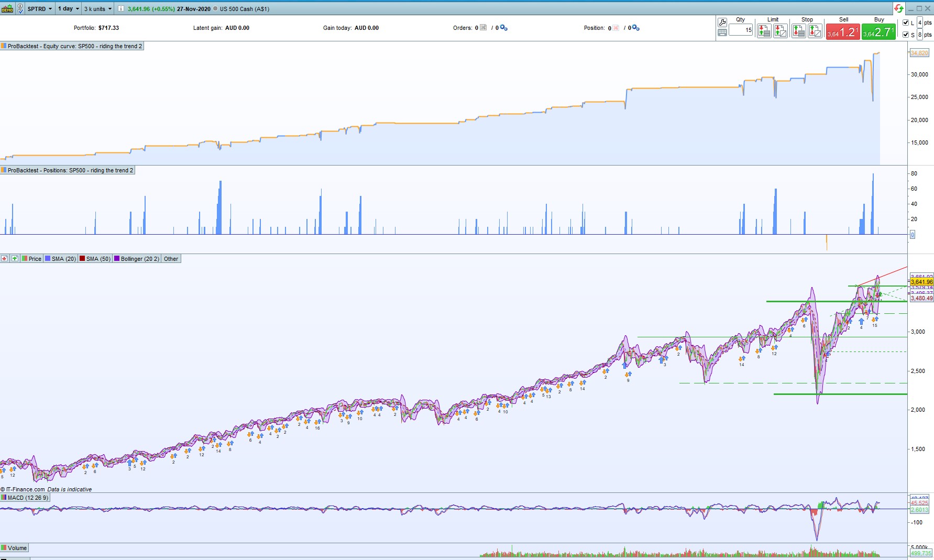
Task: Open the SPTRD instrument dropdown
Action: pyautogui.click(x=40, y=9)
